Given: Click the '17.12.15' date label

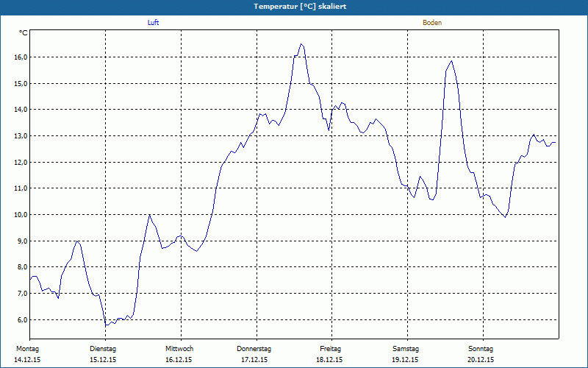Looking at the screenshot, I should pyautogui.click(x=254, y=360).
